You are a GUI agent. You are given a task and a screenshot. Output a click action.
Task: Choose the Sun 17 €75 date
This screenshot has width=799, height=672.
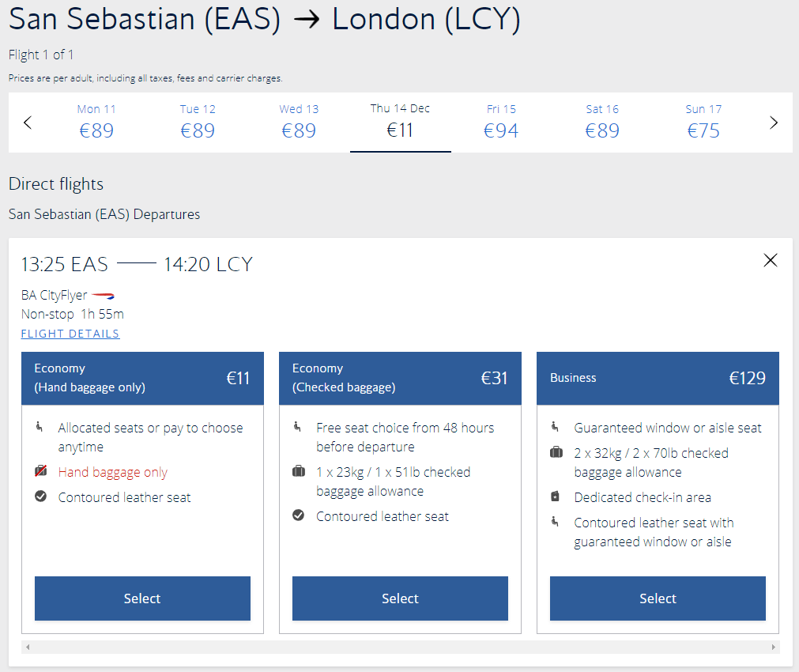tap(703, 123)
